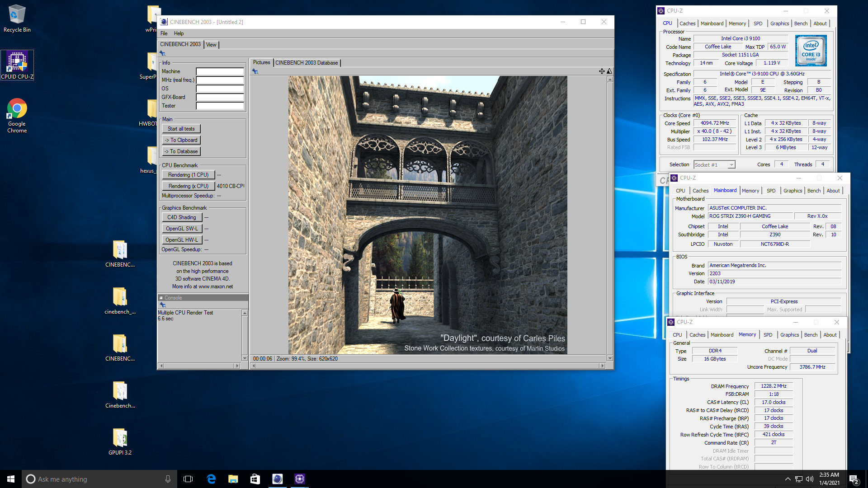Click the volume tray icon

point(810,479)
